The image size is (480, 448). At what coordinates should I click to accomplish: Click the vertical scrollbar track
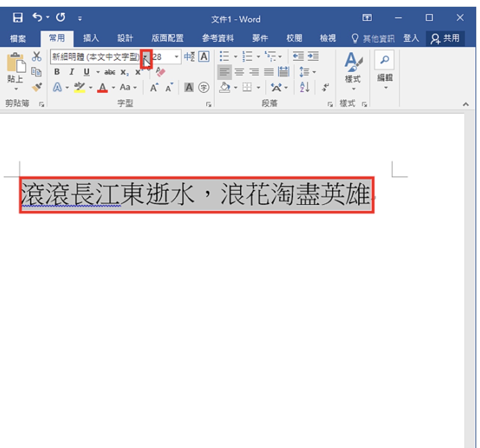pyautogui.click(x=470, y=280)
